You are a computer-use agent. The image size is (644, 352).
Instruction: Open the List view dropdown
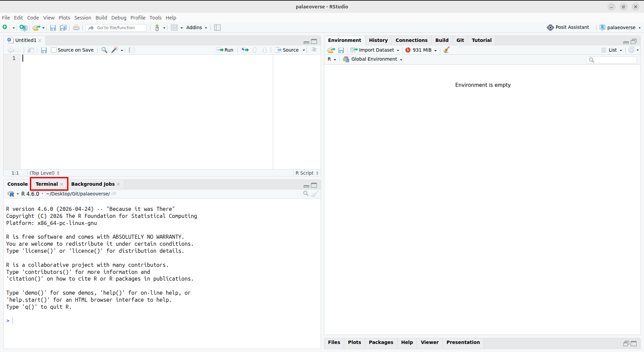tap(612, 50)
